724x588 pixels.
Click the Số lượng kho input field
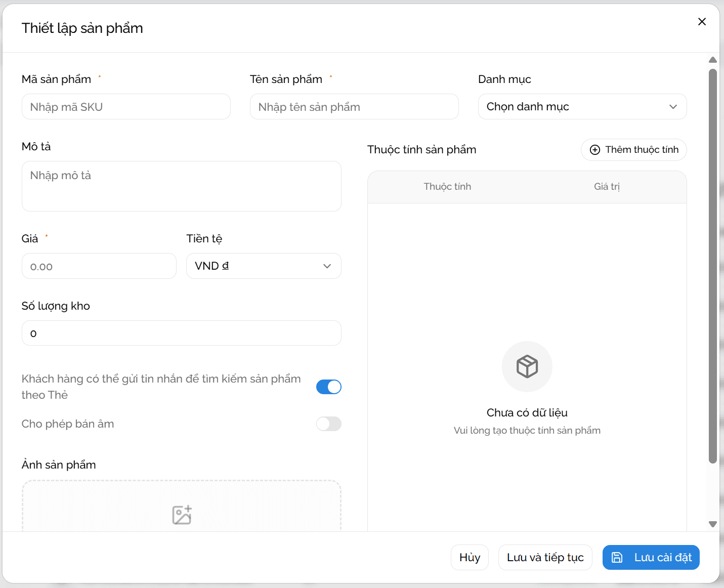pos(182,333)
